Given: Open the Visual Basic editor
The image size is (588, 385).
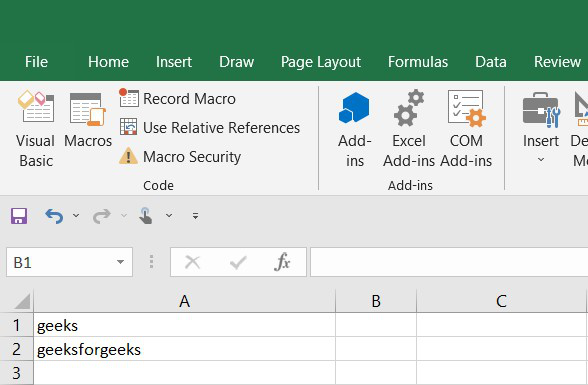Looking at the screenshot, I should tap(36, 129).
